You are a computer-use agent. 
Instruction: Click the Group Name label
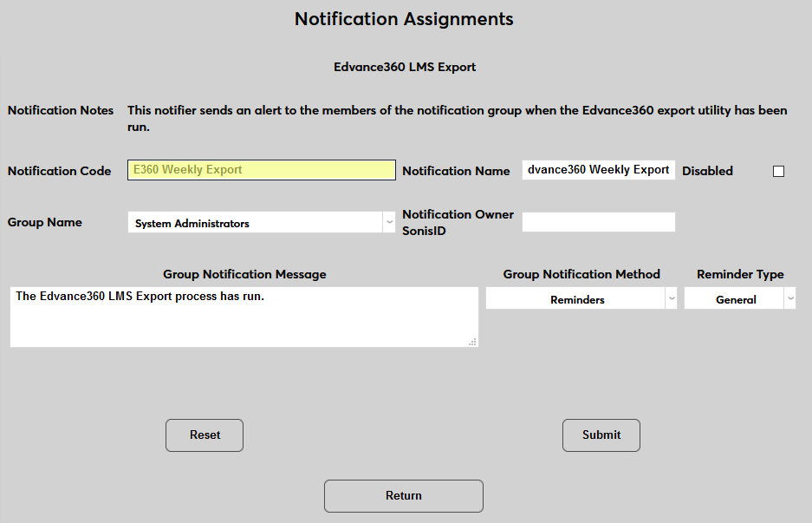pos(44,222)
